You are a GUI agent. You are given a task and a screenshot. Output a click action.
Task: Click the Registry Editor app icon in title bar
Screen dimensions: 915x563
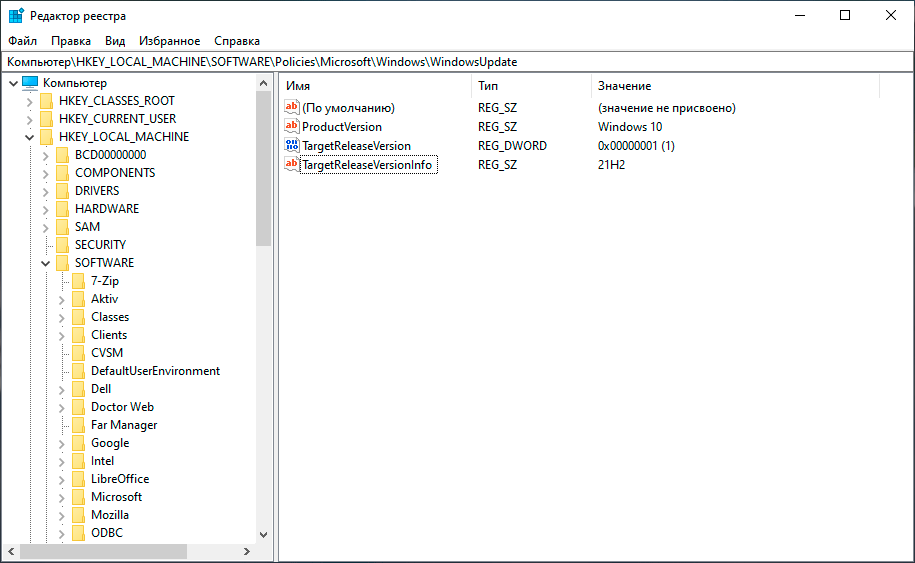point(16,15)
